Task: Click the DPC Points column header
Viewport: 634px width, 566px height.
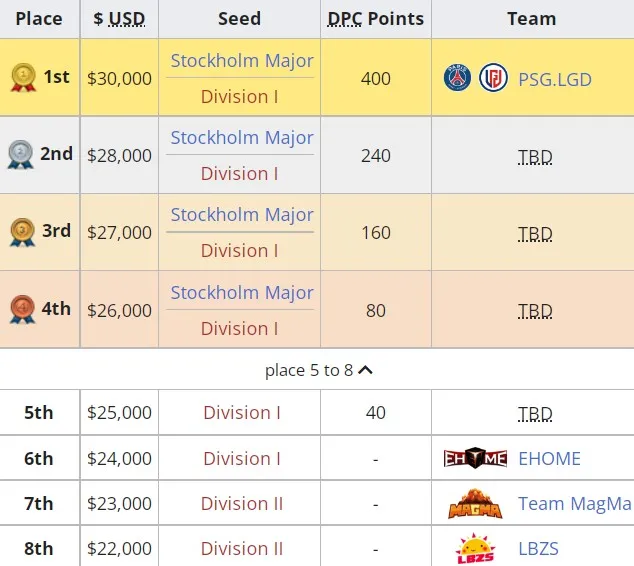Action: pos(376,19)
